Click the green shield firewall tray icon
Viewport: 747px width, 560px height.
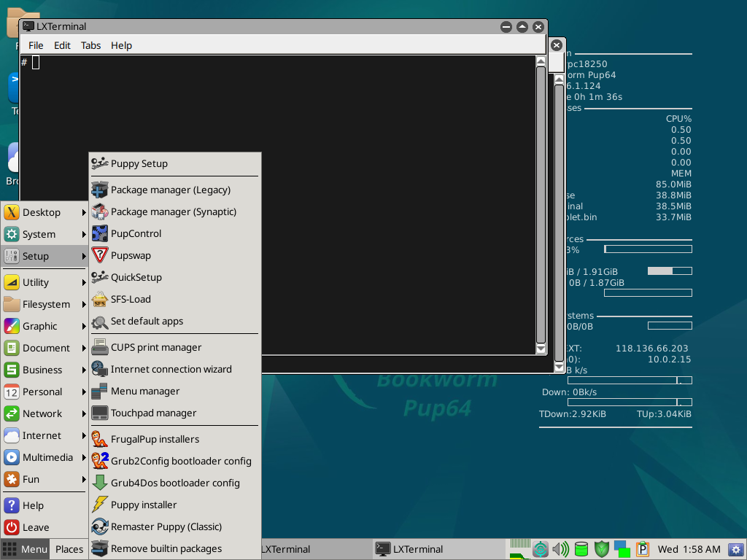(x=602, y=549)
